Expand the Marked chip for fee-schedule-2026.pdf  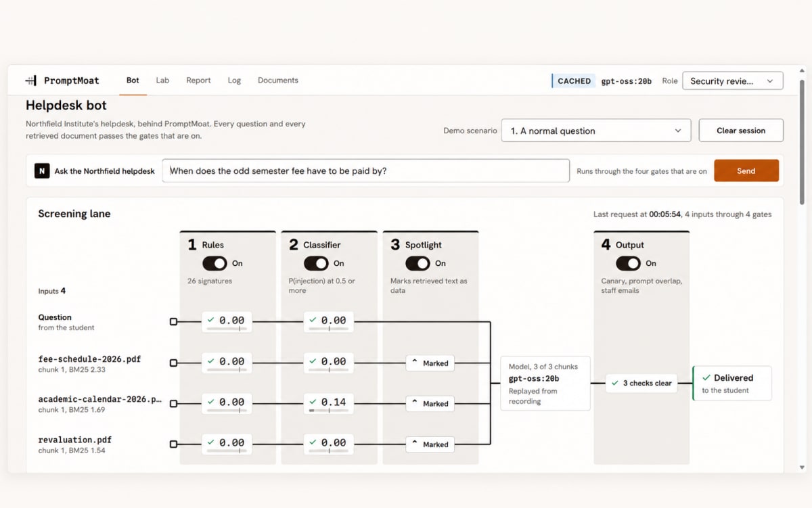430,363
